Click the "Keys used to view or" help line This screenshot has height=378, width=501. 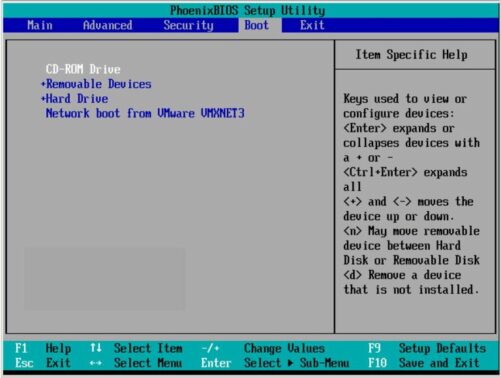click(405, 99)
